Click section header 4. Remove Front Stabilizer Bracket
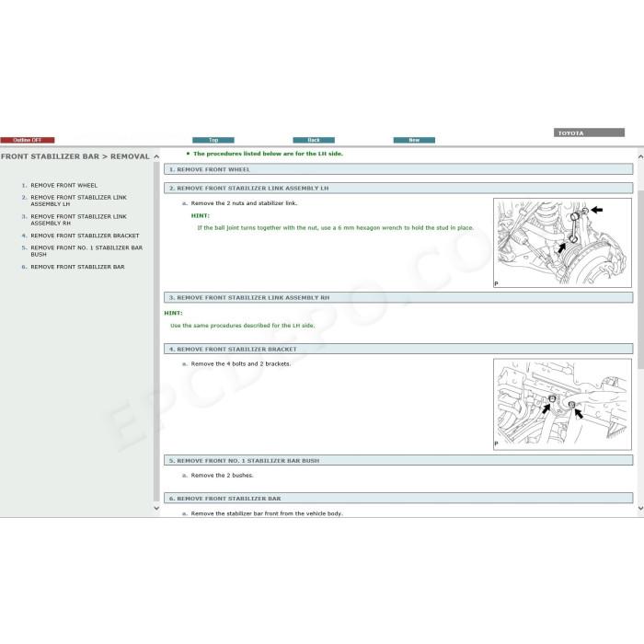 coord(398,349)
